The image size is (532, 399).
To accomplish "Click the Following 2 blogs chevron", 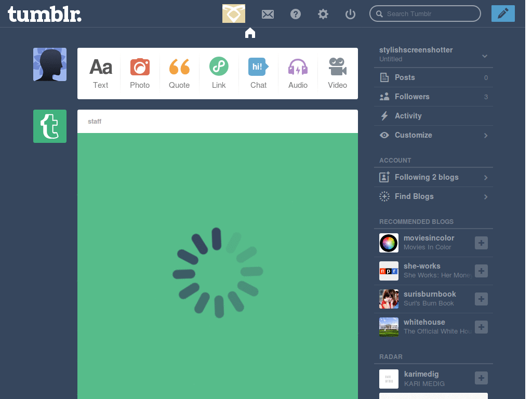I will 486,178.
